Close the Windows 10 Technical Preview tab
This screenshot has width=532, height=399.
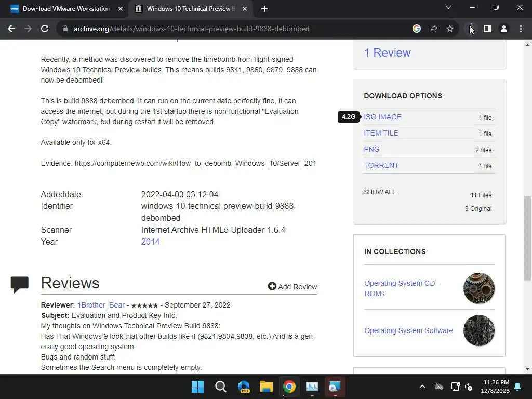245,9
